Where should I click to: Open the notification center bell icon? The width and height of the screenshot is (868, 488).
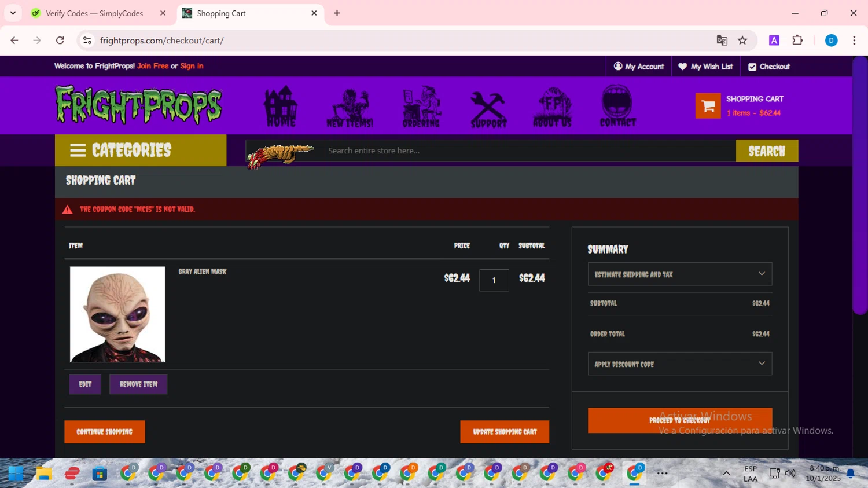pos(850,474)
